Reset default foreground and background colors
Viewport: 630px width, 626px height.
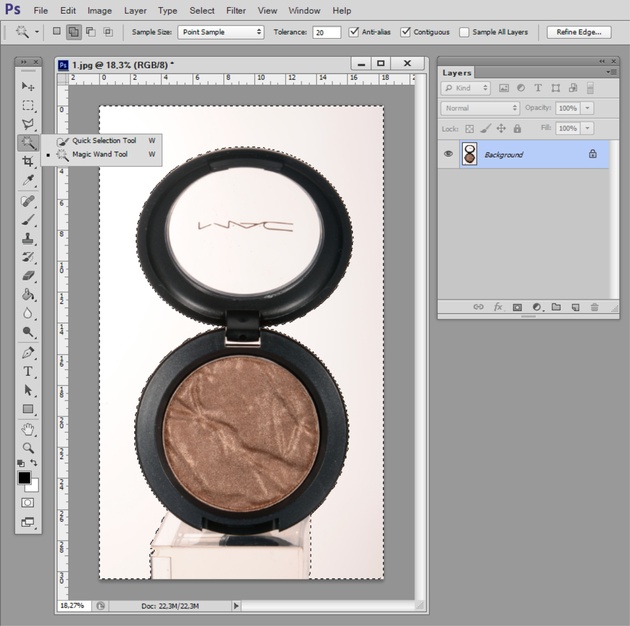tap(21, 463)
